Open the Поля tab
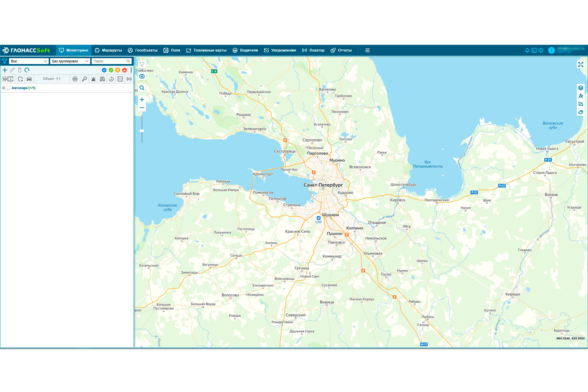588x392 pixels. click(x=172, y=50)
